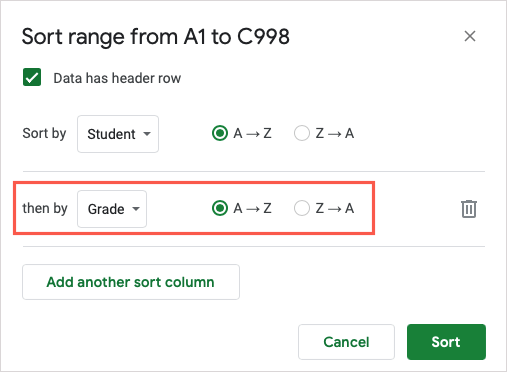This screenshot has height=372, width=507.
Task: Click the caret arrow beside Student
Action: point(147,134)
